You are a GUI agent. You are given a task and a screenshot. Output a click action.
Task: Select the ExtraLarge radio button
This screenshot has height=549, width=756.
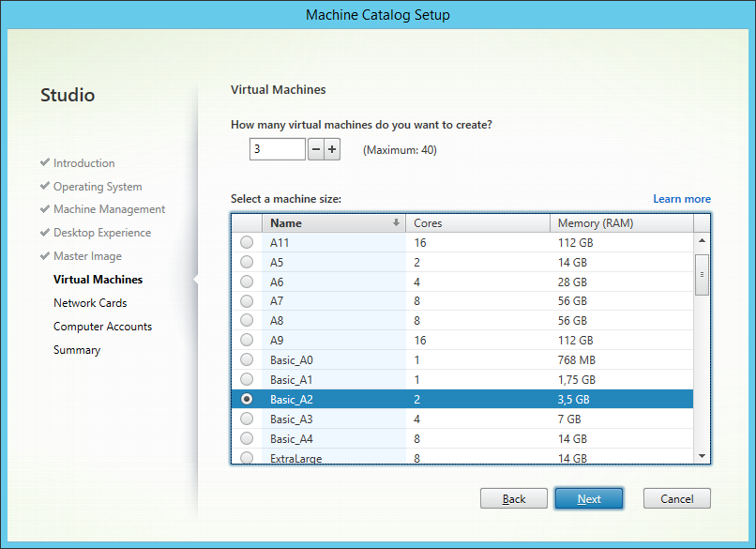click(247, 457)
